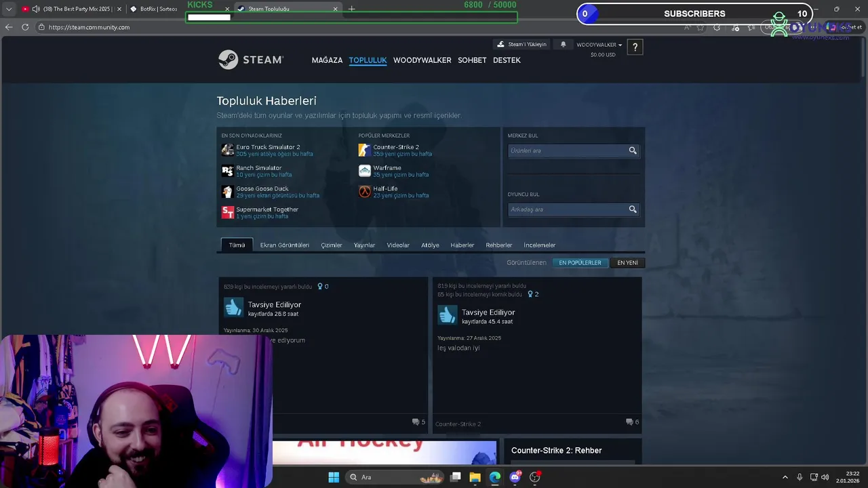Click the magnifier in the product search box
The image size is (868, 488).
click(633, 150)
